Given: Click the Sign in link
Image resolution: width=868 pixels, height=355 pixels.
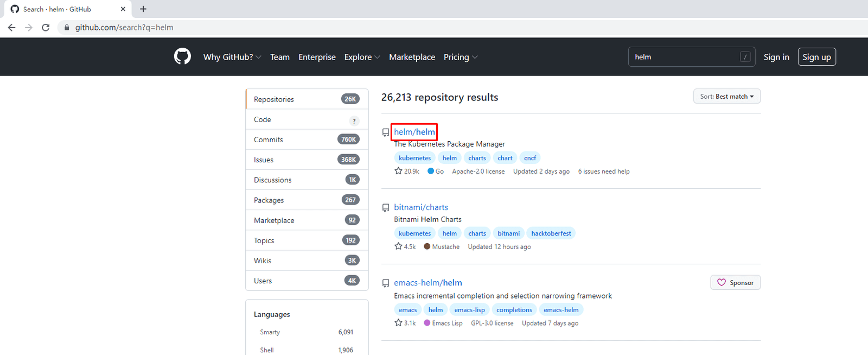Looking at the screenshot, I should coord(776,57).
